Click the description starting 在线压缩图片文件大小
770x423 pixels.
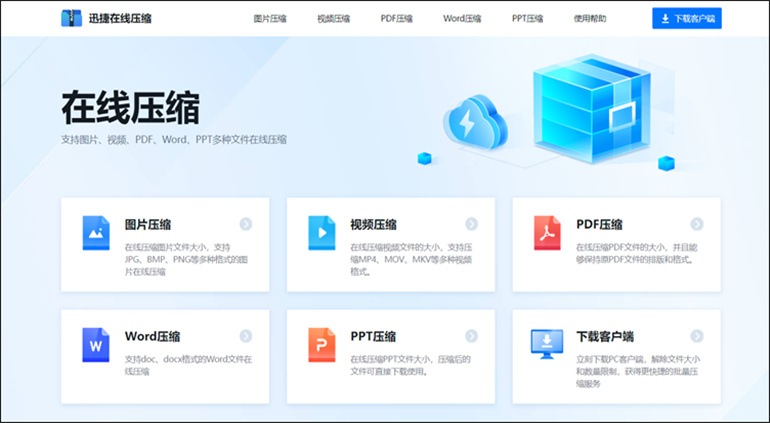(x=187, y=259)
